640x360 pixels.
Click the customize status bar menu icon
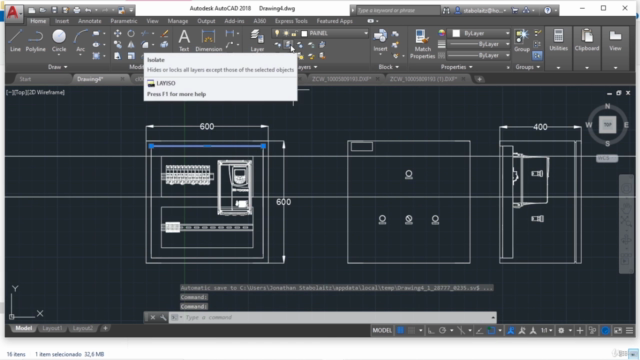point(629,331)
